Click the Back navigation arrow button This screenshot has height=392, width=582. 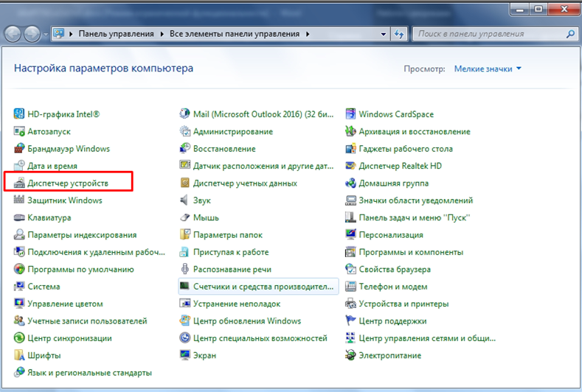(13, 34)
